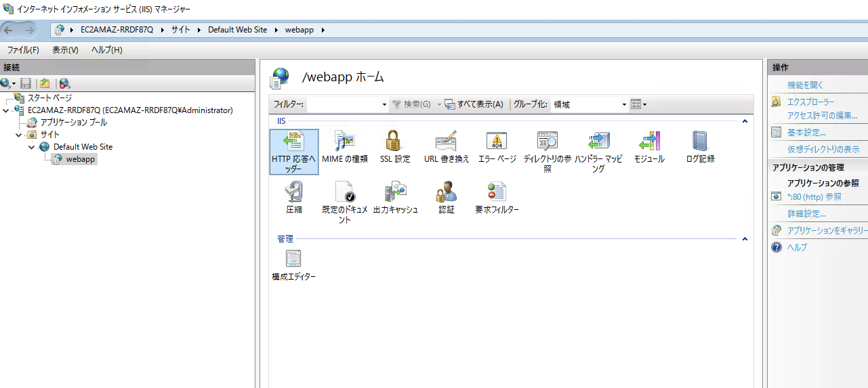Viewport: 868px width, 388px height.
Task: Collapse the サイト tree node
Action: pos(19,135)
